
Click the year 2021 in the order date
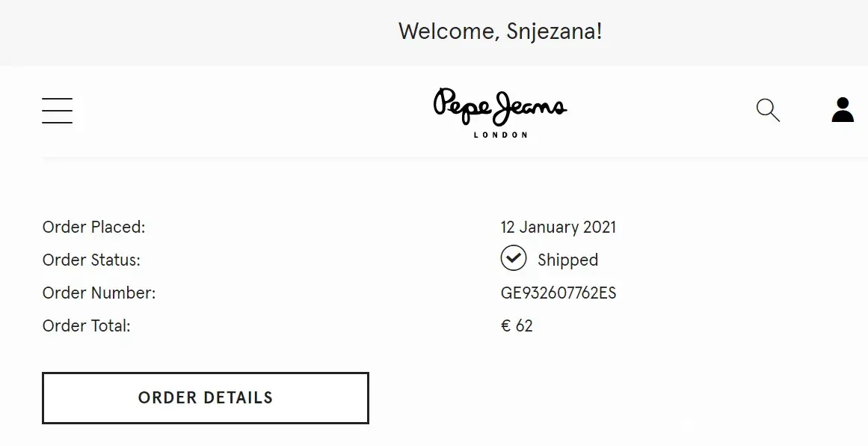pyautogui.click(x=598, y=227)
